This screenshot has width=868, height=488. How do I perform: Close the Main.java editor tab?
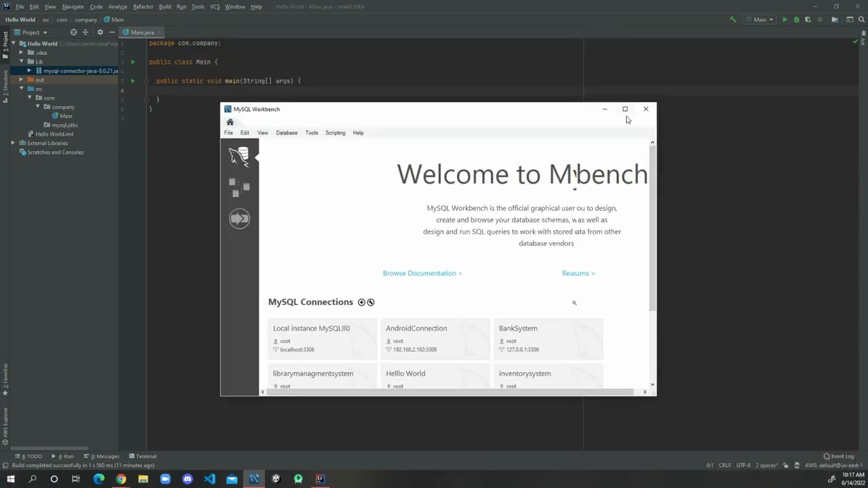[161, 33]
